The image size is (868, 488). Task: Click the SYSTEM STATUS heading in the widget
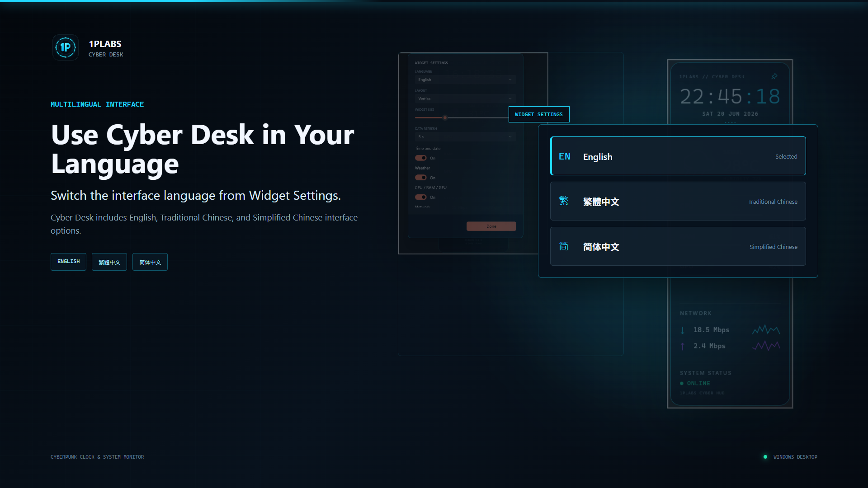click(x=706, y=373)
